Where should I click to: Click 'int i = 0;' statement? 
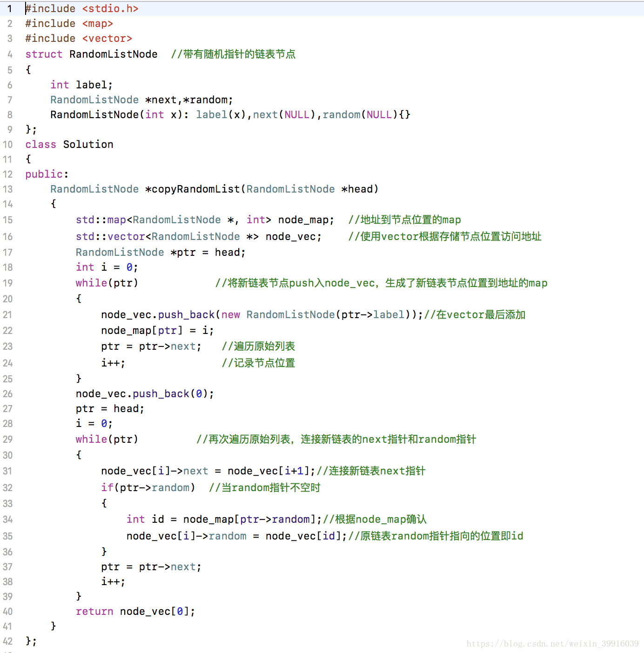(107, 267)
